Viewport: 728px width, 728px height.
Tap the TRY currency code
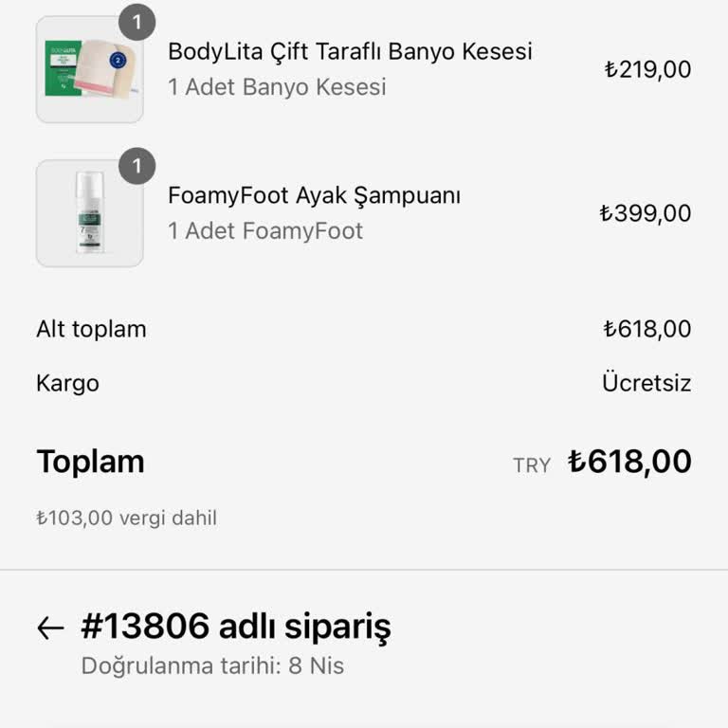[x=531, y=465]
